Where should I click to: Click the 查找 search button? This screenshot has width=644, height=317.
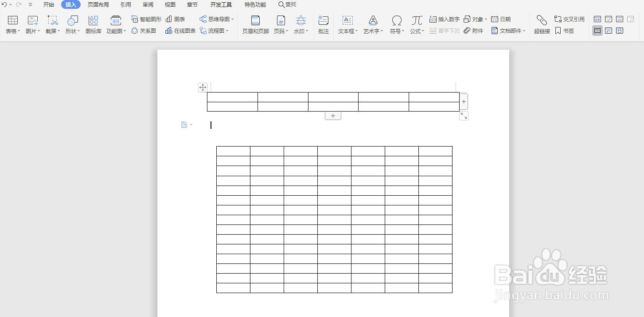coord(287,4)
